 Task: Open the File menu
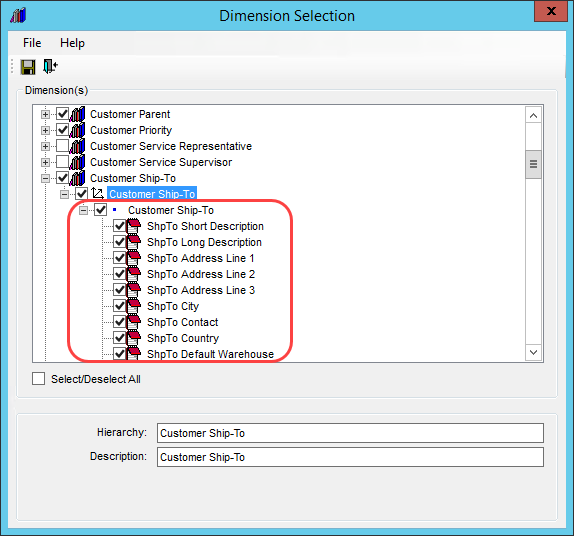coord(32,43)
